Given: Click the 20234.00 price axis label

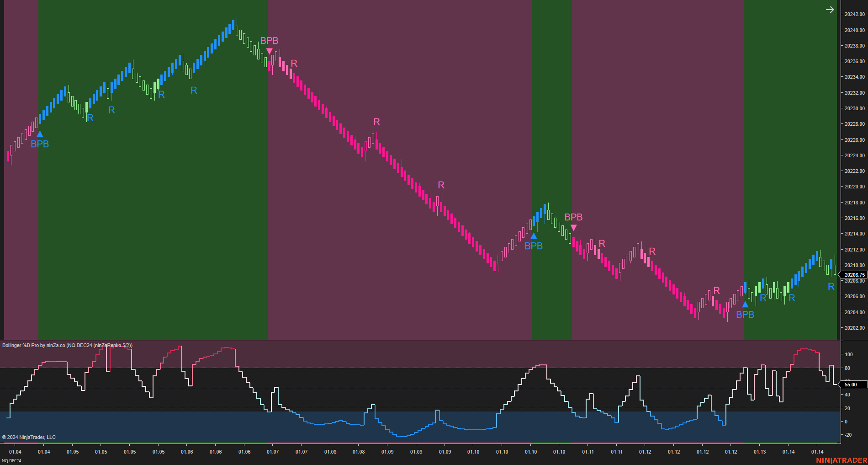Looking at the screenshot, I should (x=854, y=77).
